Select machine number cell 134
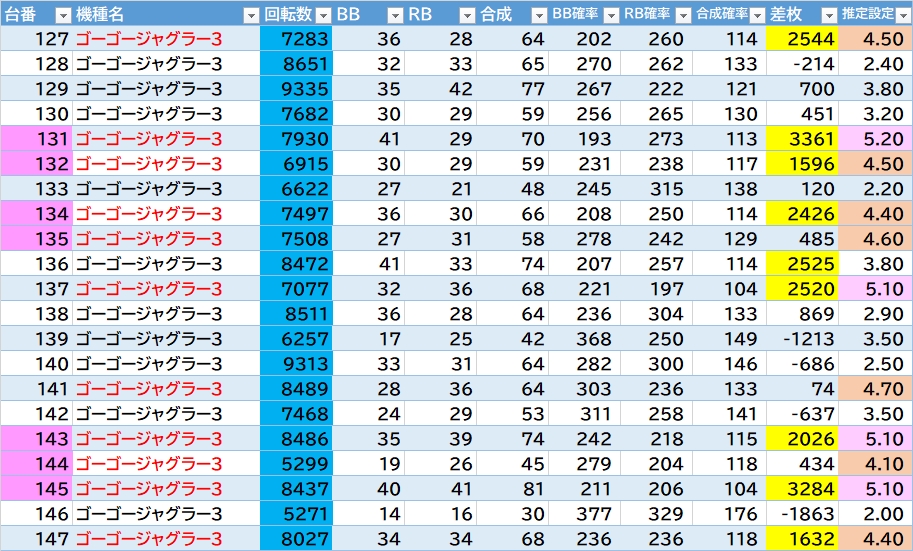Image resolution: width=913 pixels, height=551 pixels. 36,214
